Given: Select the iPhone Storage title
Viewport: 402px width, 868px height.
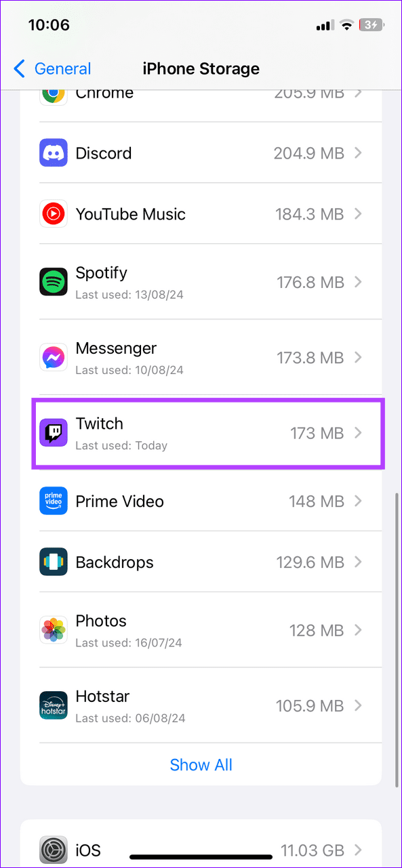Looking at the screenshot, I should pyautogui.click(x=201, y=68).
